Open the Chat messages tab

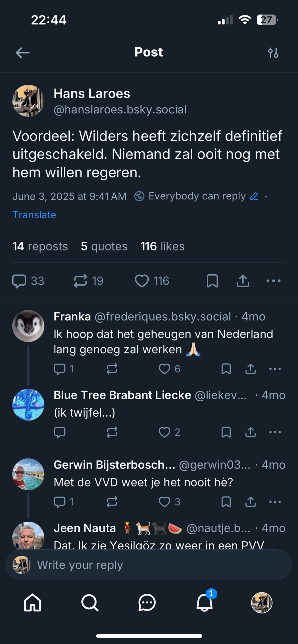[x=147, y=602]
